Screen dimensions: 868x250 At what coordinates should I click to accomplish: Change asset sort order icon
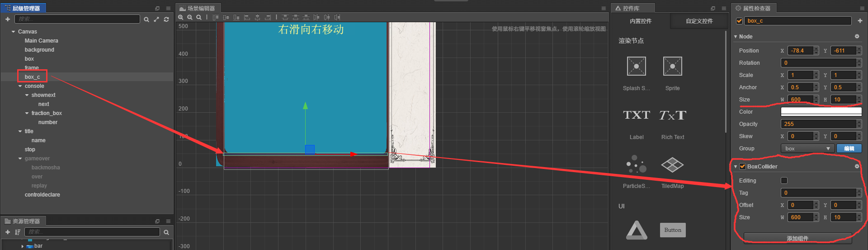tap(18, 232)
